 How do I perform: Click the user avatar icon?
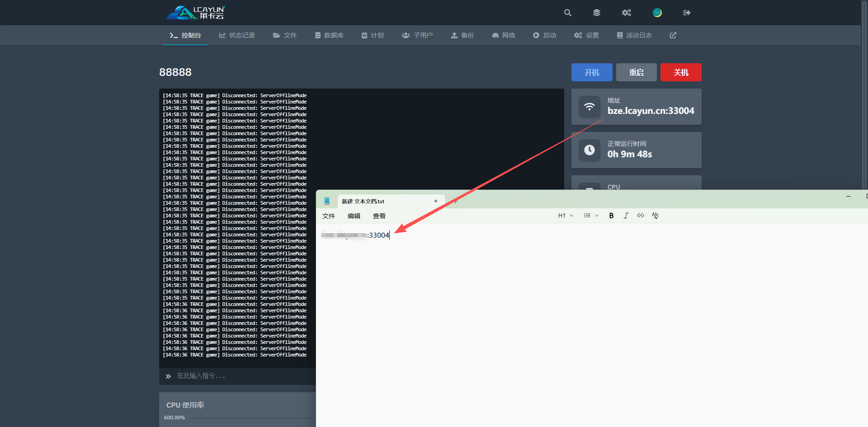click(x=657, y=13)
